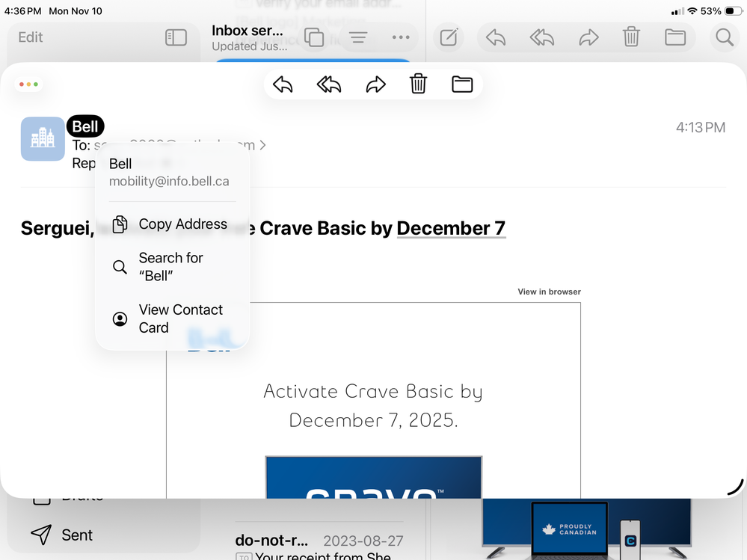747x560 pixels.
Task: Tap the December 7 date link in subject
Action: 451,228
